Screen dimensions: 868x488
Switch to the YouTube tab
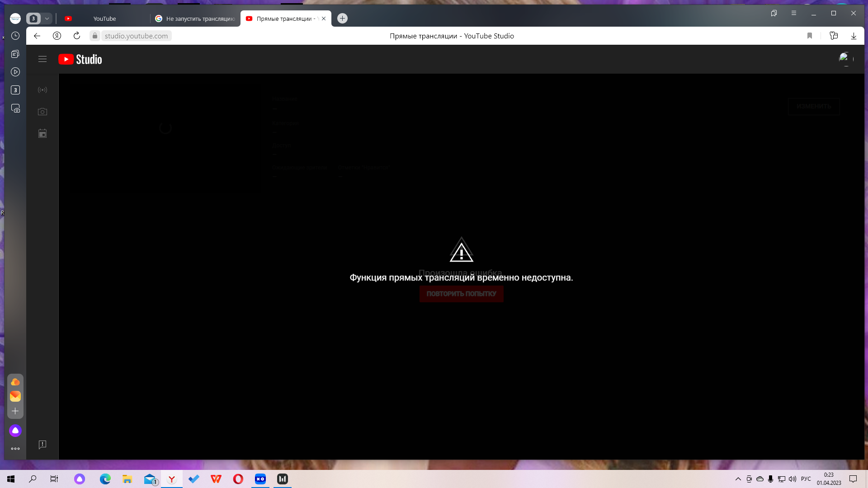click(104, 19)
